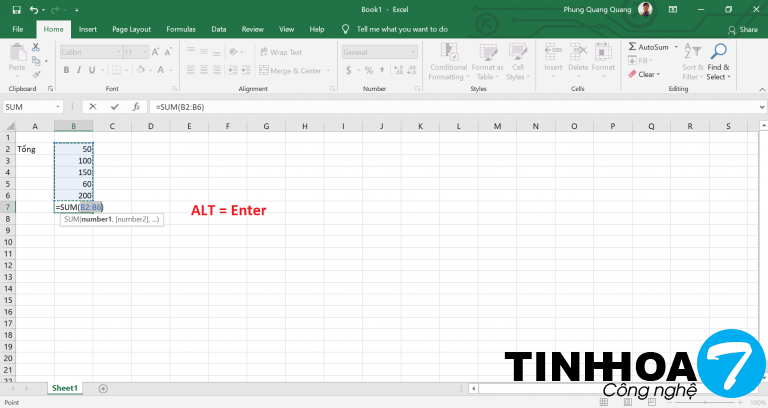
Task: Click the Clear eraser icon
Action: pyautogui.click(x=633, y=74)
